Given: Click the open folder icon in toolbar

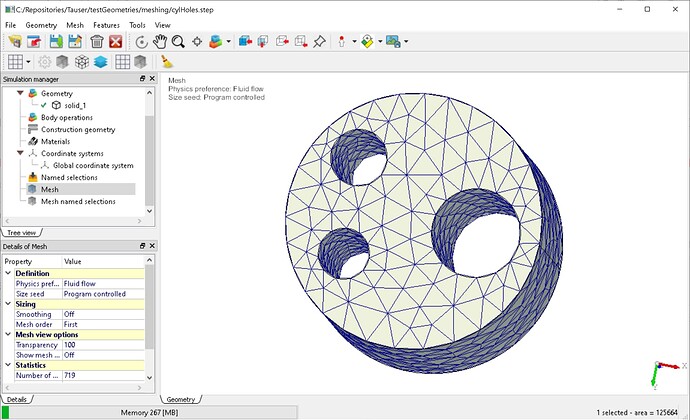Looking at the screenshot, I should [15, 42].
